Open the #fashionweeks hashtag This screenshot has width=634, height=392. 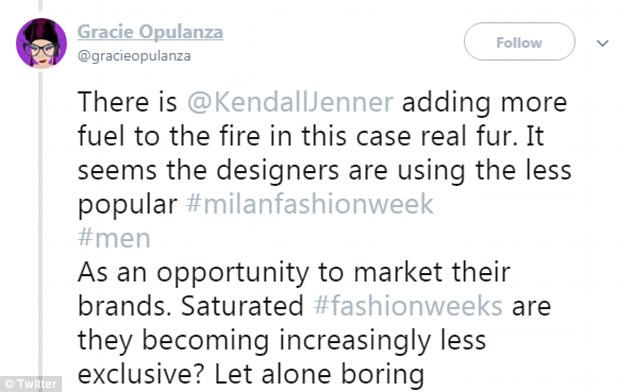408,305
